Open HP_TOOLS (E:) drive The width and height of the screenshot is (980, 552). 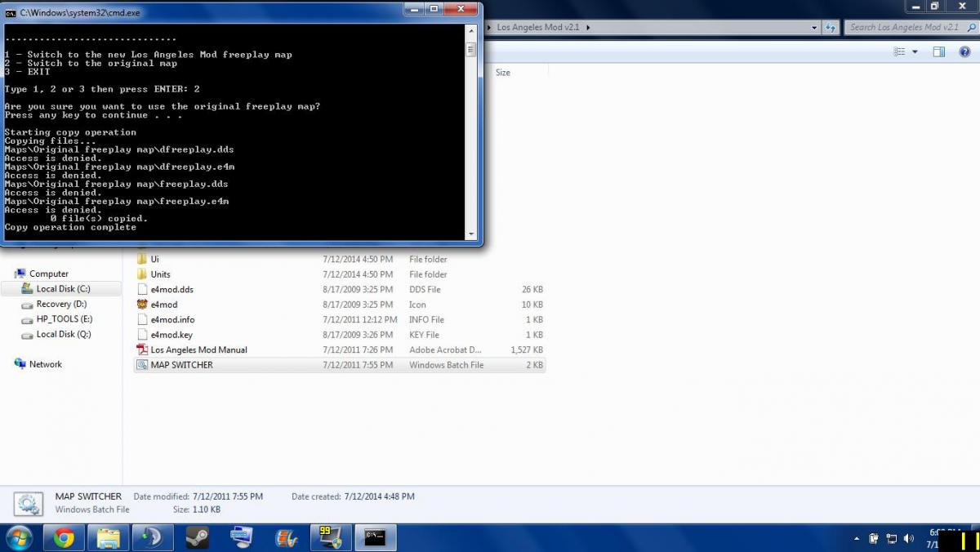point(65,318)
